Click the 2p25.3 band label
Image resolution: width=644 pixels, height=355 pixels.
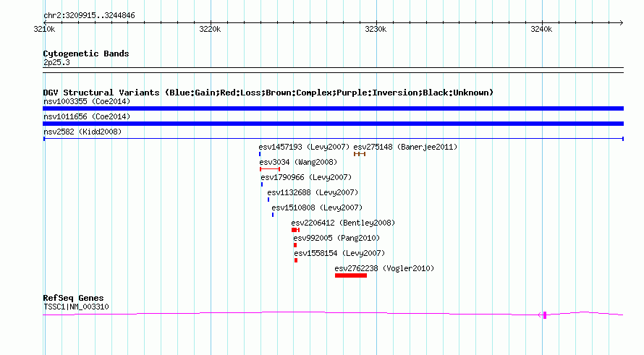56,62
